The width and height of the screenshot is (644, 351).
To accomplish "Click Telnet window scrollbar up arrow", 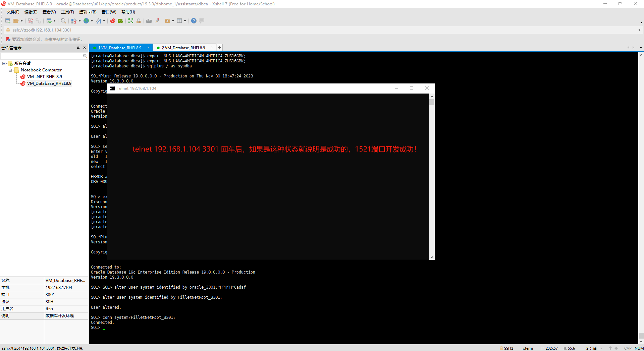I will (x=432, y=97).
